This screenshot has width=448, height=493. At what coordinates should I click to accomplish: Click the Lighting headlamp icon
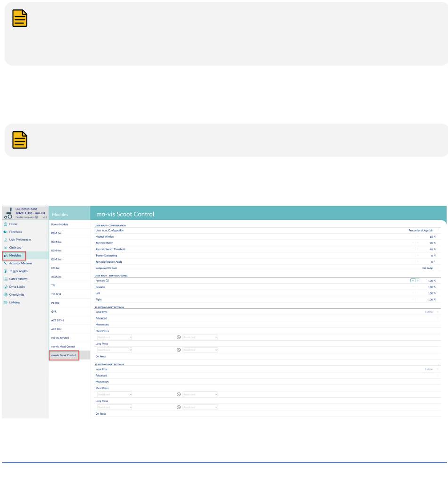click(x=5, y=303)
